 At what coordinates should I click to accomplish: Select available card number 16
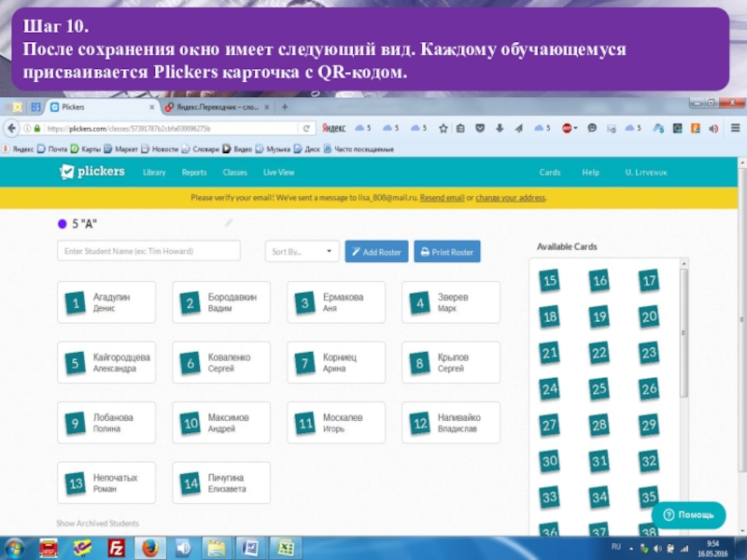599,281
